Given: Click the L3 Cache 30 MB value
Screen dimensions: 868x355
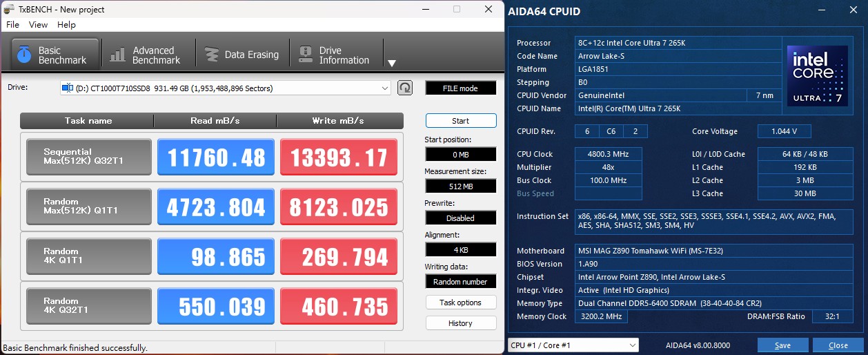Looking at the screenshot, I should (x=805, y=193).
